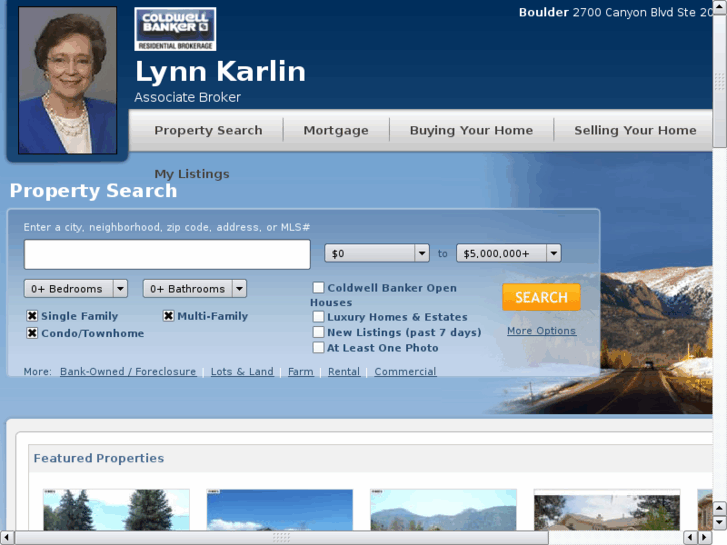Uncheck the Single Family checkbox
The width and height of the screenshot is (727, 545).
[32, 316]
